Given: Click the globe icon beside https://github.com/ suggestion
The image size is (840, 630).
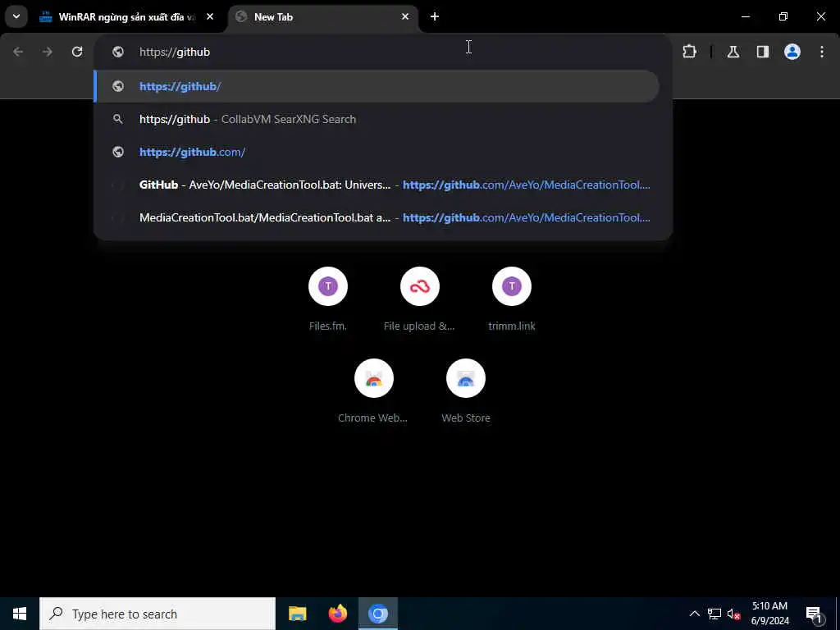Looking at the screenshot, I should tap(118, 152).
